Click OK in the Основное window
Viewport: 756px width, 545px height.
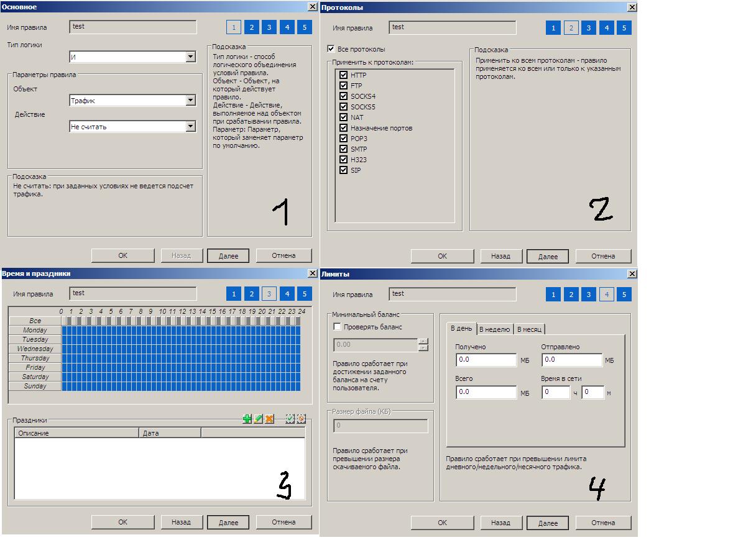(122, 255)
